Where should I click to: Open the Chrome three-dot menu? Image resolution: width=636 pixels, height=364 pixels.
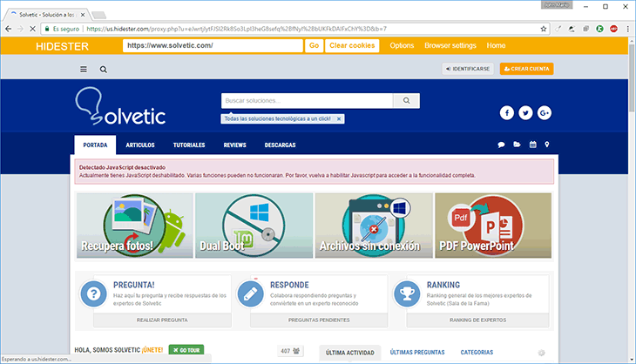pos(627,29)
